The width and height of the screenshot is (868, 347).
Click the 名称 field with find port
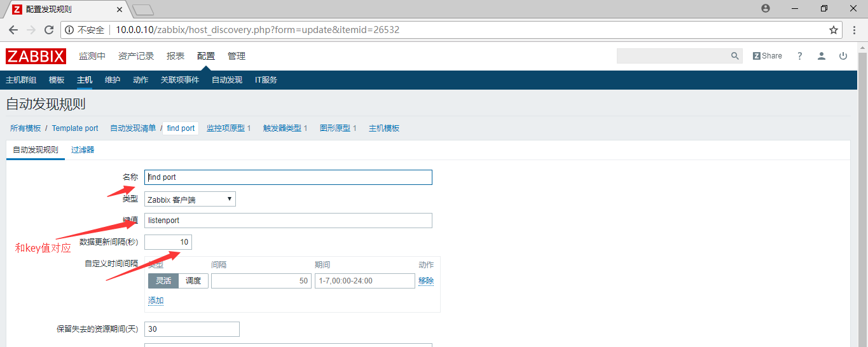288,177
